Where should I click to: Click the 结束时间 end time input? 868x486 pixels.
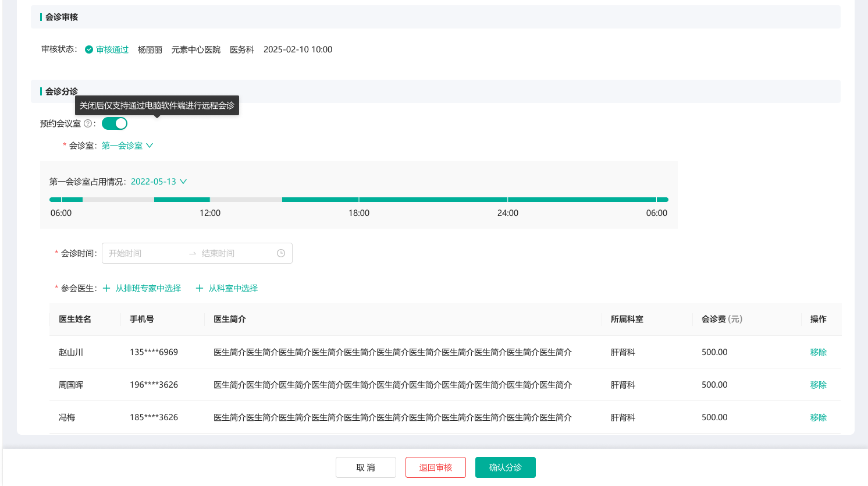[236, 253]
